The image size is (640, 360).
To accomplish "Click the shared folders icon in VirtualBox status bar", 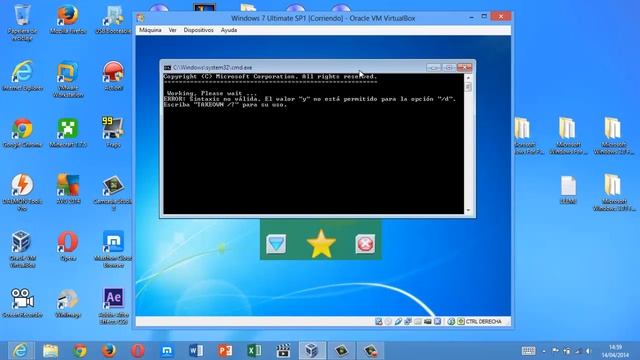I will coord(418,322).
